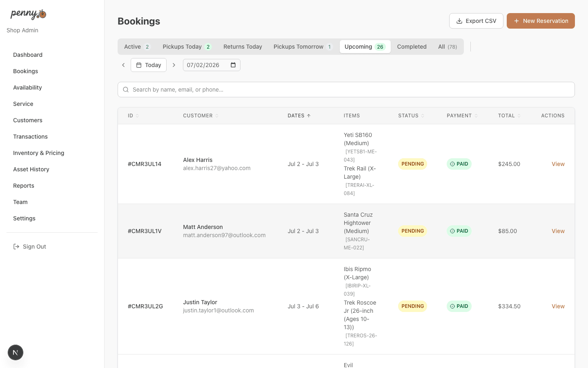588x368 pixels.
Task: Open Asset History page
Action: [x=31, y=169]
